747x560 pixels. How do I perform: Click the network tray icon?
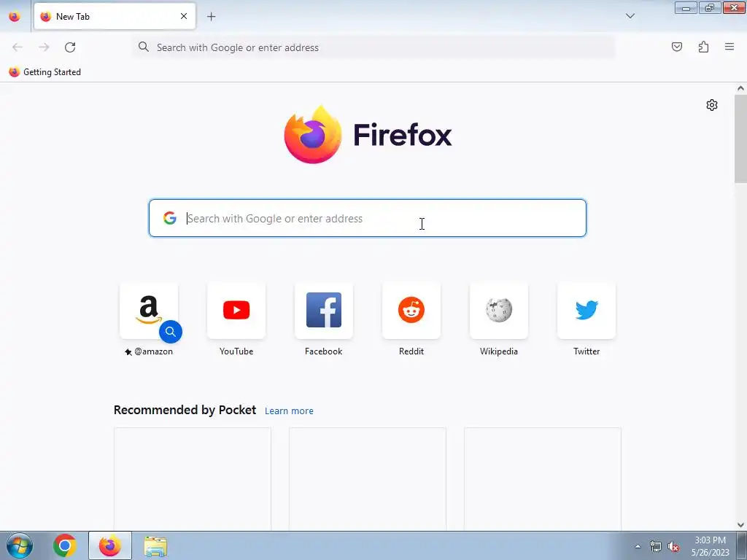(656, 546)
